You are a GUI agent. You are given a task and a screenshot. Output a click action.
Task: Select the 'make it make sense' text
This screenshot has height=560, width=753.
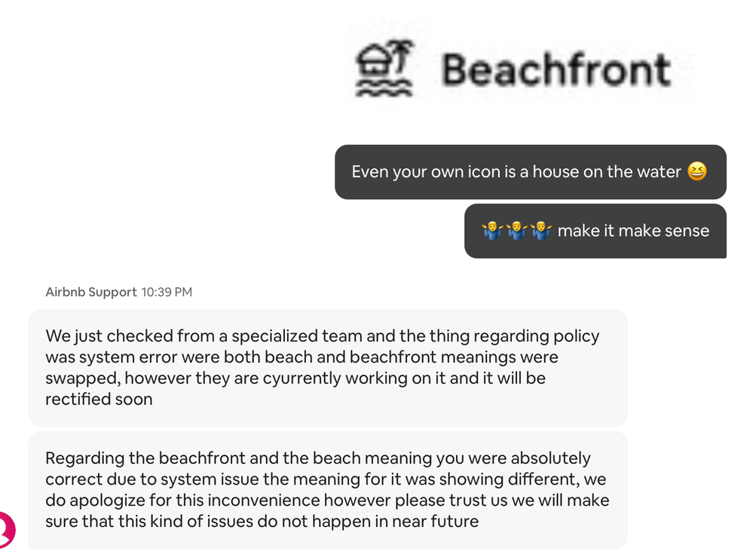point(633,231)
